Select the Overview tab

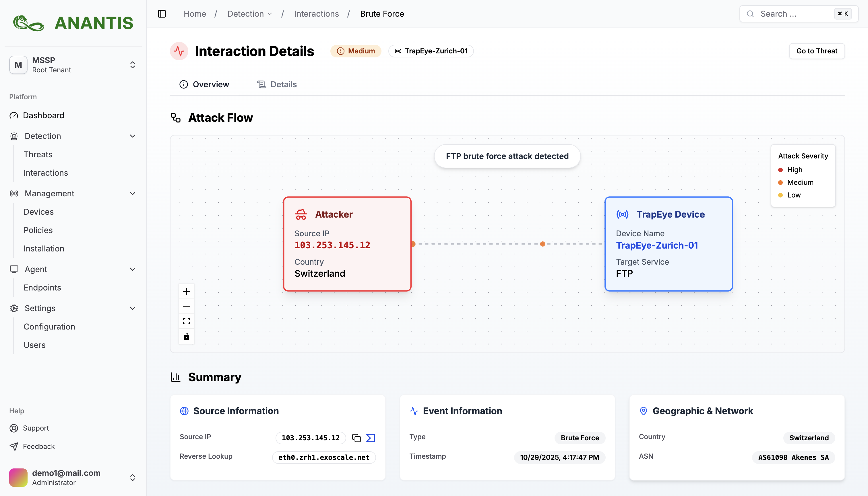coord(204,84)
